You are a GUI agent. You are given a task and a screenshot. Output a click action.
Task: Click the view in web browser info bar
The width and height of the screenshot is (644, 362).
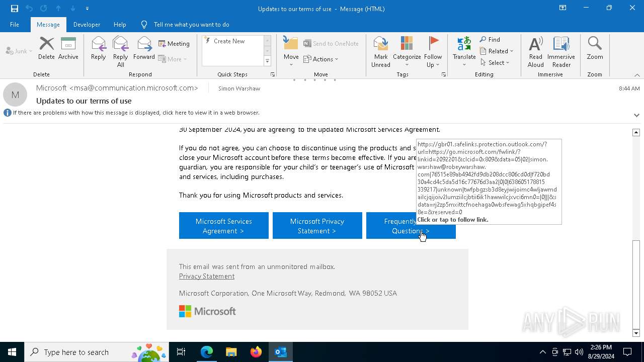tap(136, 113)
